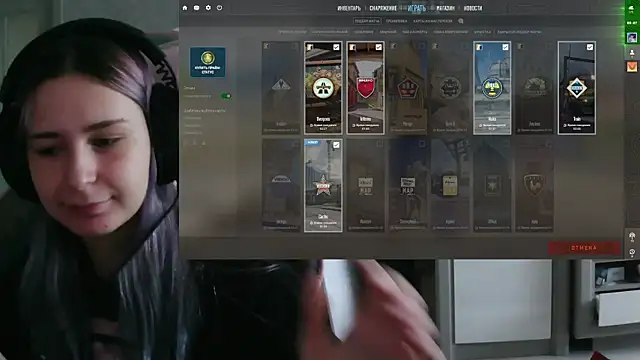Select the Nuke map card
The height and width of the screenshot is (360, 640).
[x=492, y=88]
